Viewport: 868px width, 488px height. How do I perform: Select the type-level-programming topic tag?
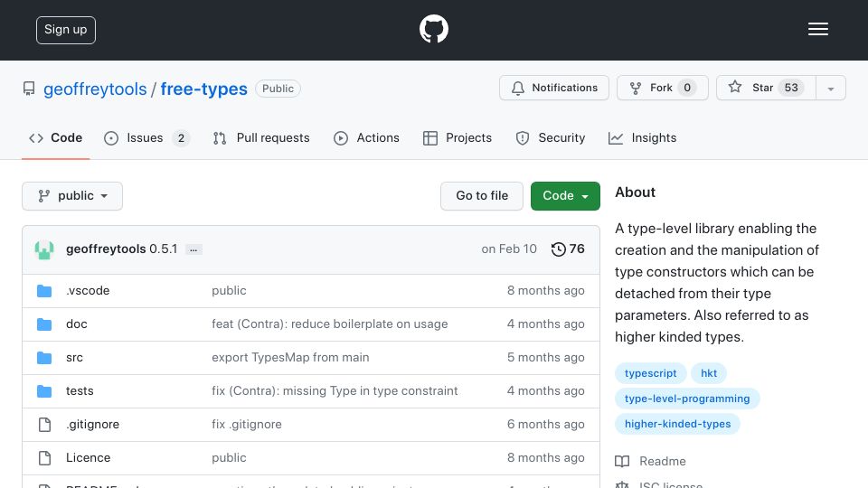687,399
